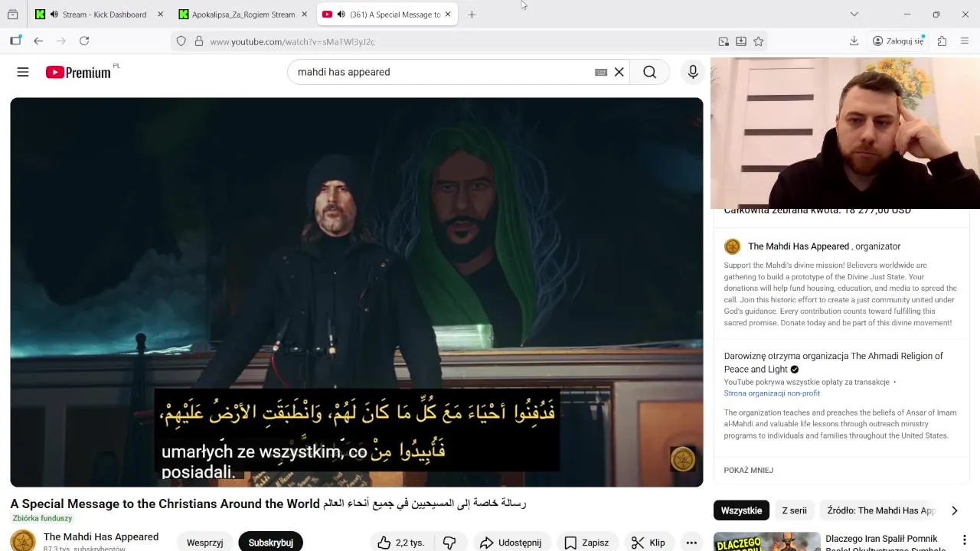Close the Apokalipsa_Za_Rogiem tab
Viewport: 980px width, 551px height.
[304, 15]
